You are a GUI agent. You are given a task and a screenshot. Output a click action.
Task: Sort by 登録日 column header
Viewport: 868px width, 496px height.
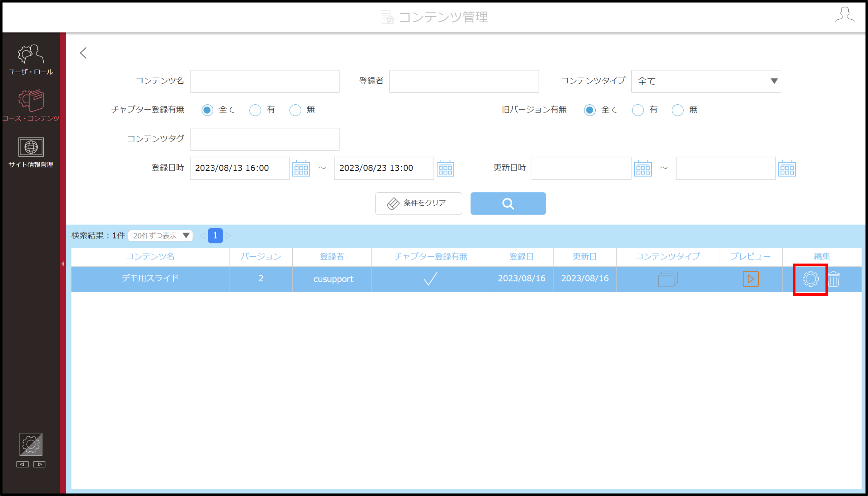pyautogui.click(x=521, y=256)
